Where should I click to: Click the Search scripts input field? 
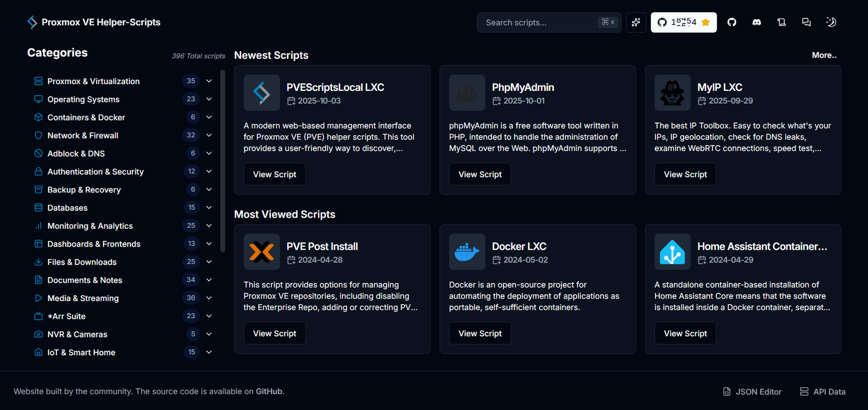click(539, 23)
